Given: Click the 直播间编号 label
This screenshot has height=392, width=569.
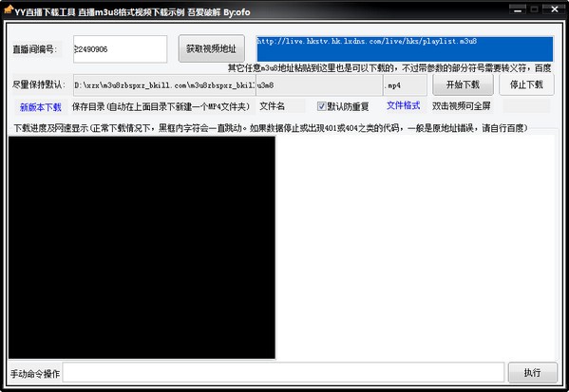Looking at the screenshot, I should [35, 49].
